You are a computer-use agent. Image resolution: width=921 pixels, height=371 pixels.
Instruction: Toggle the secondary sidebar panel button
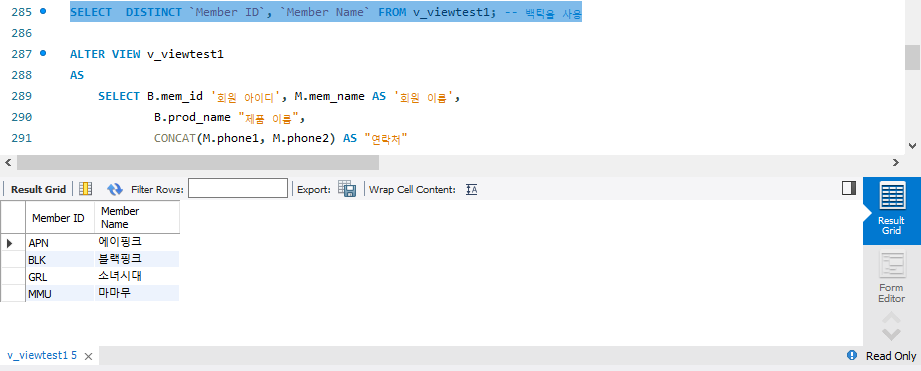[x=849, y=188]
